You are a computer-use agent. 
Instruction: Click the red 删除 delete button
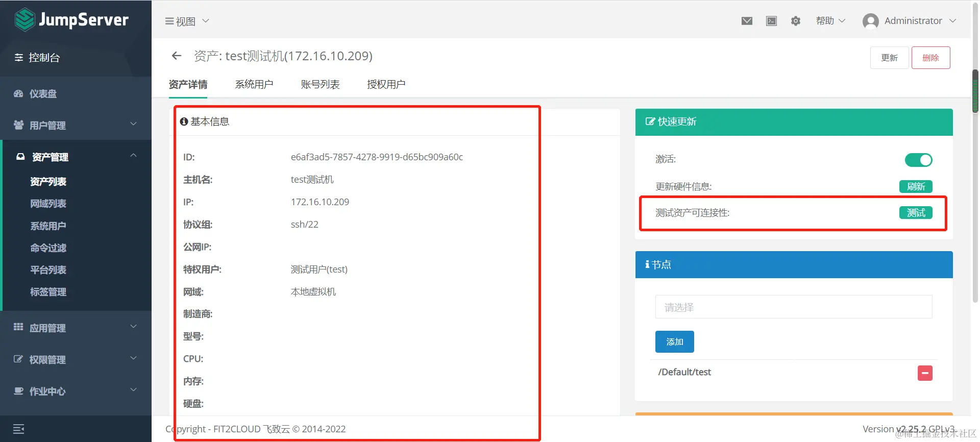(x=930, y=58)
